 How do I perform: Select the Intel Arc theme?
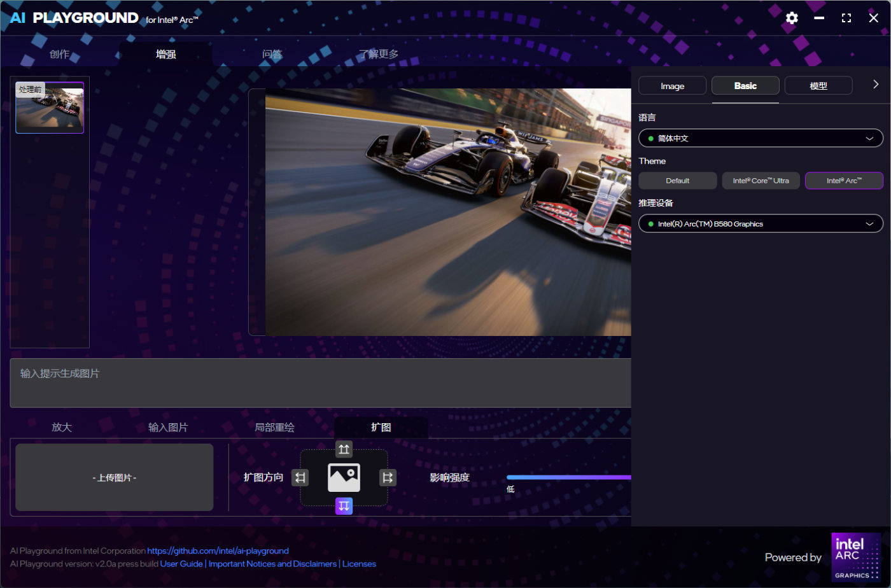(844, 181)
